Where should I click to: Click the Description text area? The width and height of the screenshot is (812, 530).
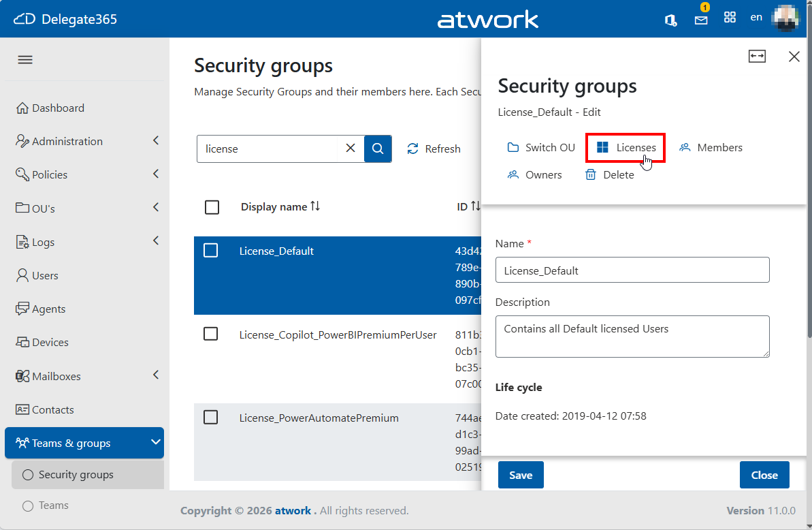tap(632, 337)
